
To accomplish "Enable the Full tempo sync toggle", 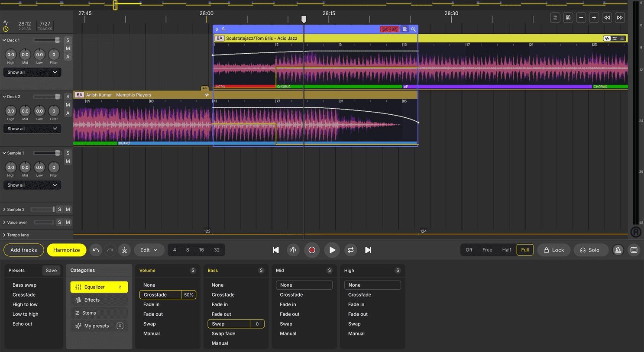I will click(x=524, y=250).
